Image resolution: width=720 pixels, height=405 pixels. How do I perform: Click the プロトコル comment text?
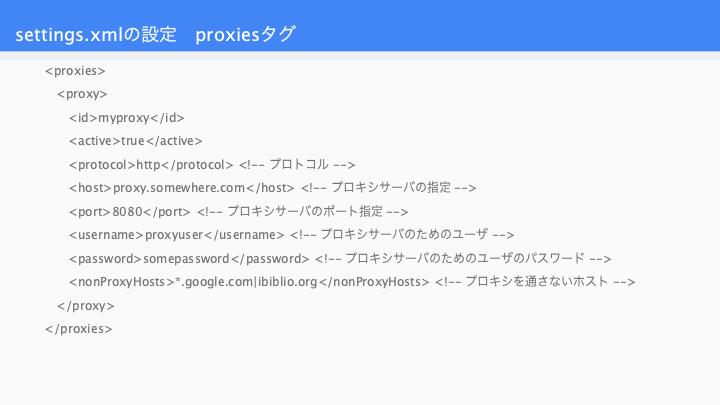tap(297, 164)
